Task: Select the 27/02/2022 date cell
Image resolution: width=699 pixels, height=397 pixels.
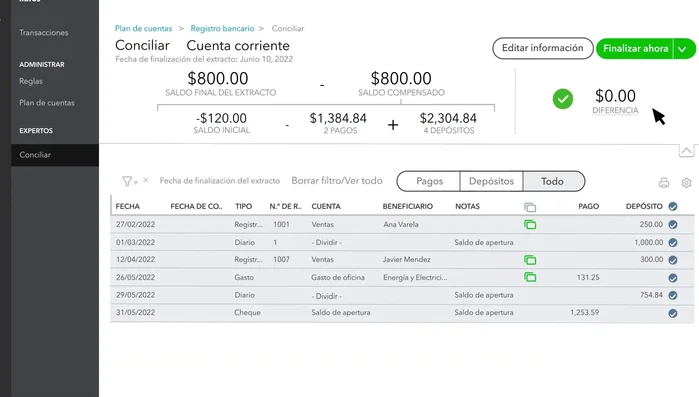Action: point(136,225)
